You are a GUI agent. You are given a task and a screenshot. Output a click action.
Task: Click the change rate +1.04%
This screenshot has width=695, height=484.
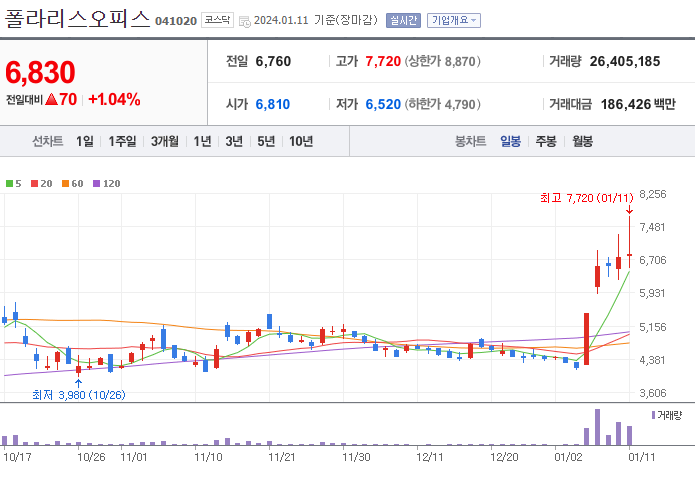[x=114, y=99]
